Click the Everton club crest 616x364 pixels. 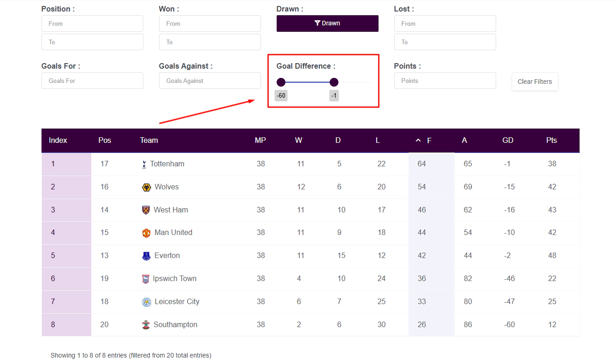[147, 256]
